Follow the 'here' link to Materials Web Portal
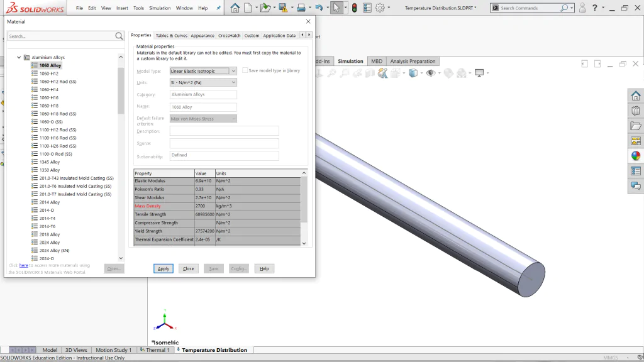This screenshot has height=362, width=644. point(24,266)
